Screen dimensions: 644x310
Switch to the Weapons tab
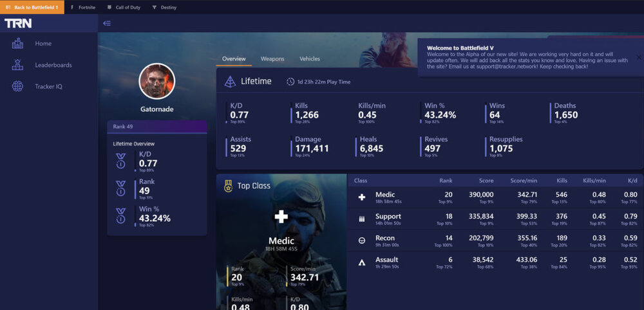[272, 59]
